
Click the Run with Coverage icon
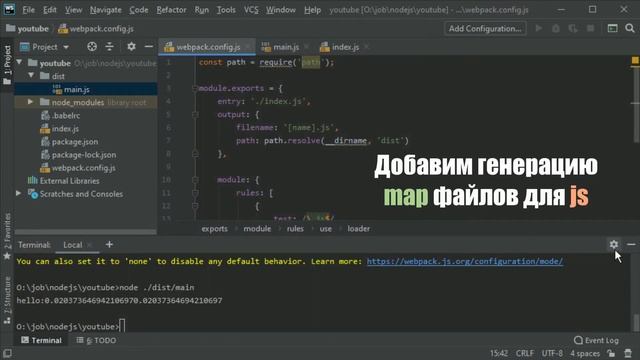pyautogui.click(x=573, y=28)
